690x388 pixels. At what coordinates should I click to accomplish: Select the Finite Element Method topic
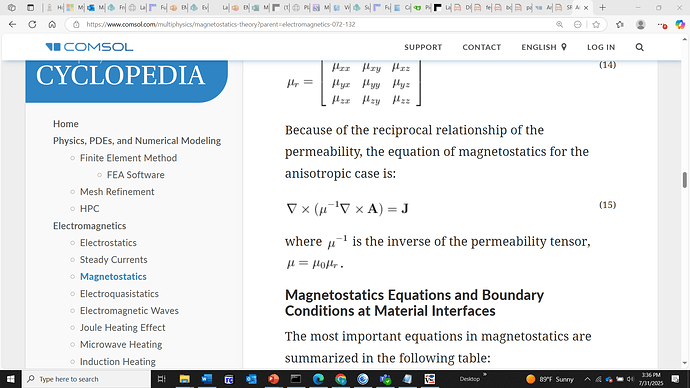click(128, 157)
